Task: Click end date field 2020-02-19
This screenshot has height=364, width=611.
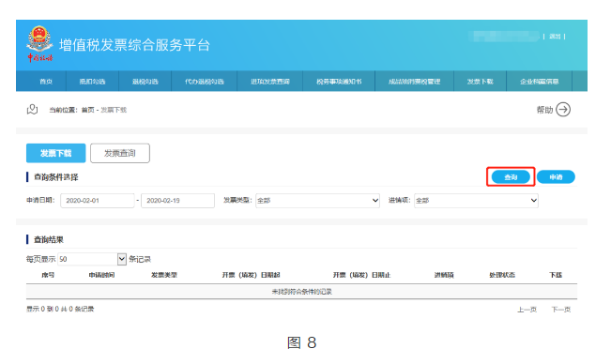Action: [177, 201]
